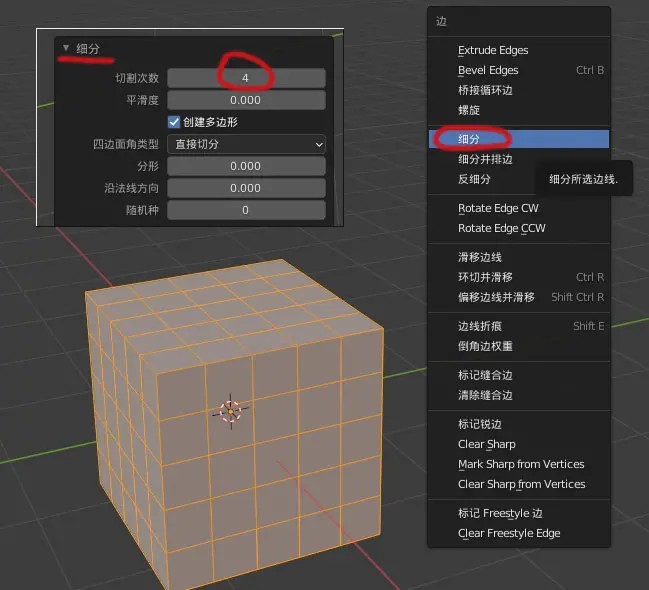Toggle the 创建多边形 checkbox
This screenshot has width=649, height=590.
[174, 122]
